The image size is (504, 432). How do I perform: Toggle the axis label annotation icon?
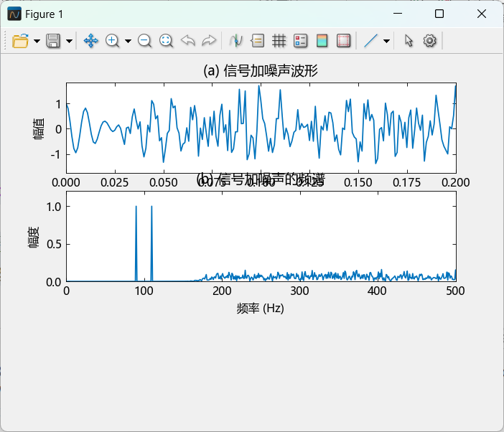(258, 41)
